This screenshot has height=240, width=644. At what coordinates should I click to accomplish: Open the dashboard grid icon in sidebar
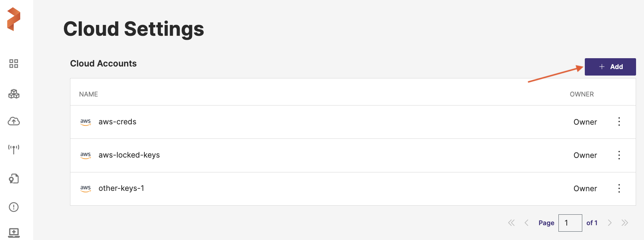pyautogui.click(x=14, y=64)
